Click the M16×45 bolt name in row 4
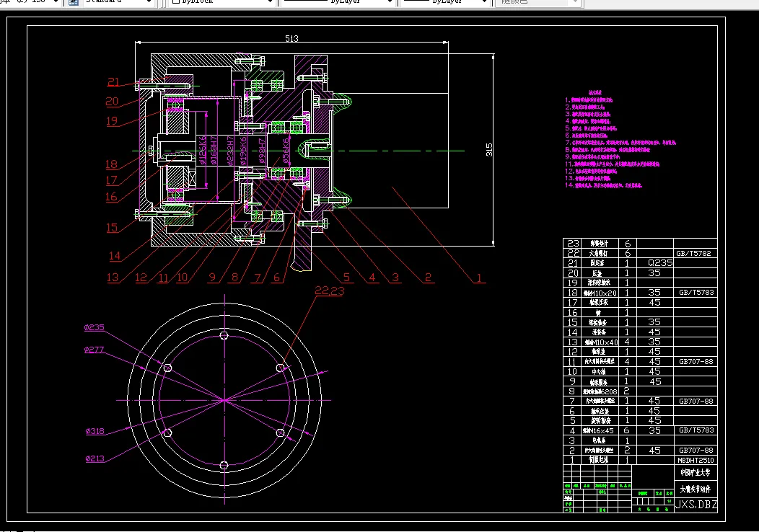 (x=598, y=430)
